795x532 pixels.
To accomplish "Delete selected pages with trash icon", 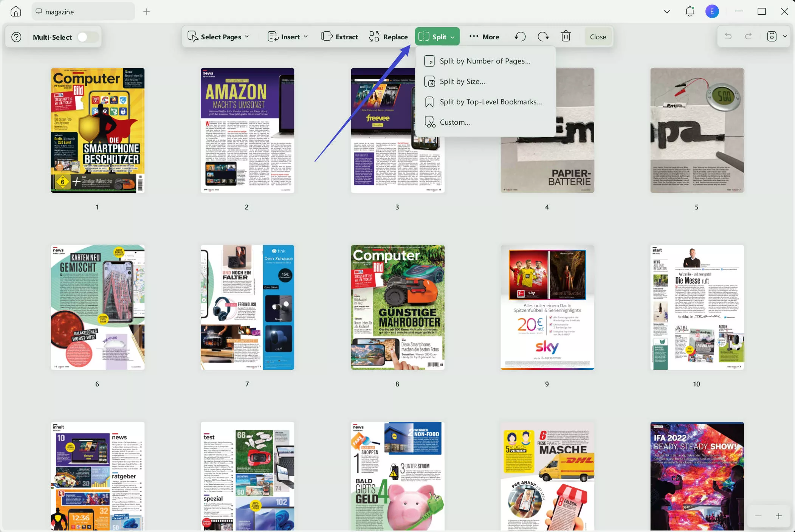I will pyautogui.click(x=566, y=37).
